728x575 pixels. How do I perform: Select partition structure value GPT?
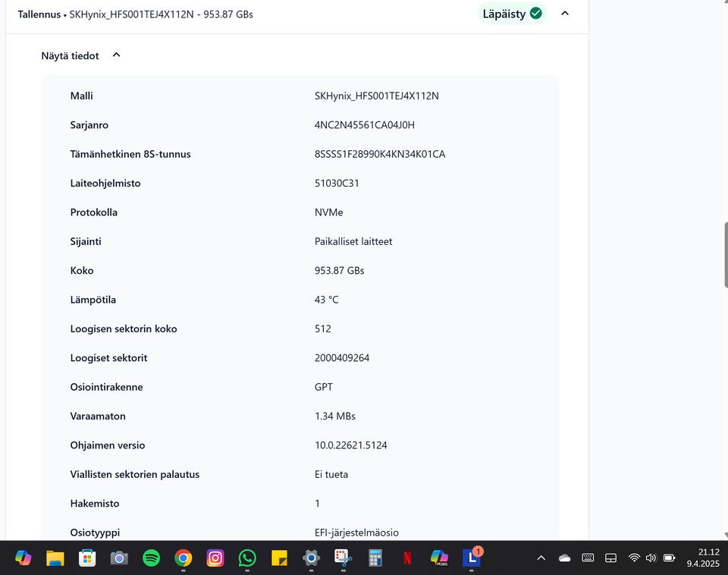pos(324,387)
